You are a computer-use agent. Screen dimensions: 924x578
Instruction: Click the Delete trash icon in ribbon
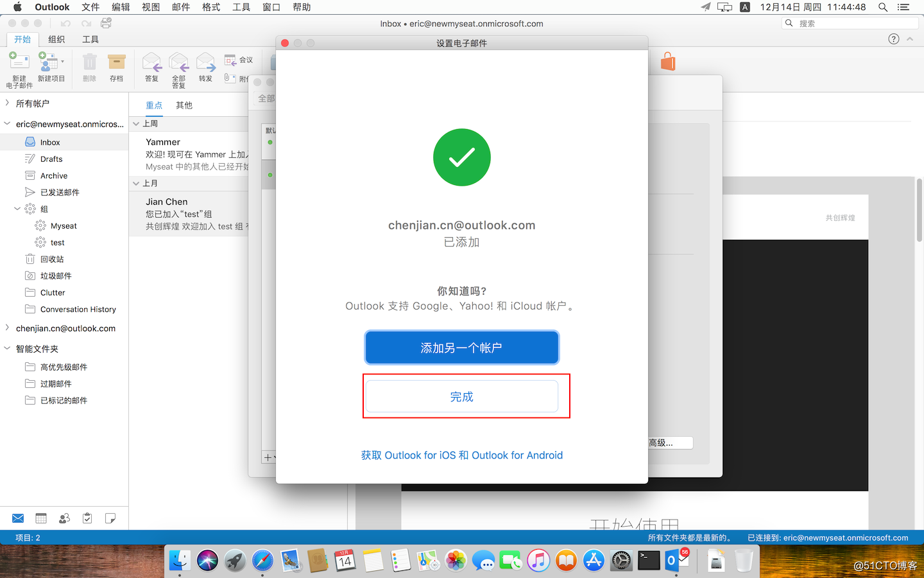89,62
